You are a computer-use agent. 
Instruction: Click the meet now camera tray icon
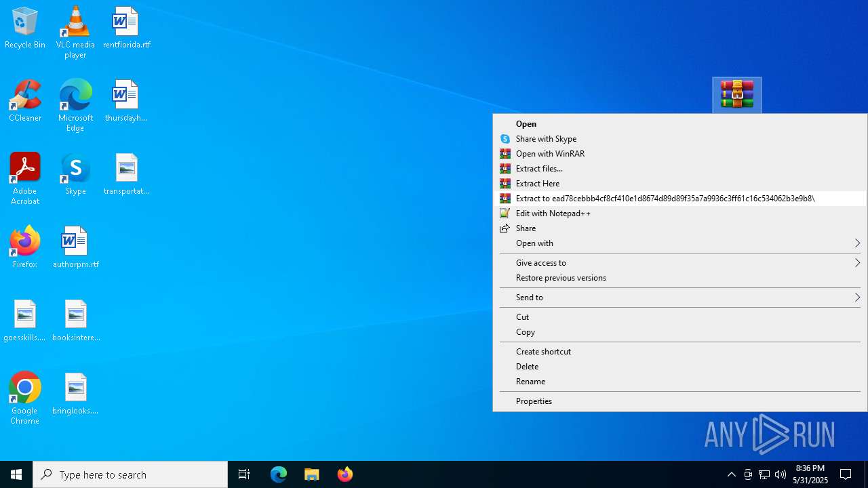click(748, 474)
